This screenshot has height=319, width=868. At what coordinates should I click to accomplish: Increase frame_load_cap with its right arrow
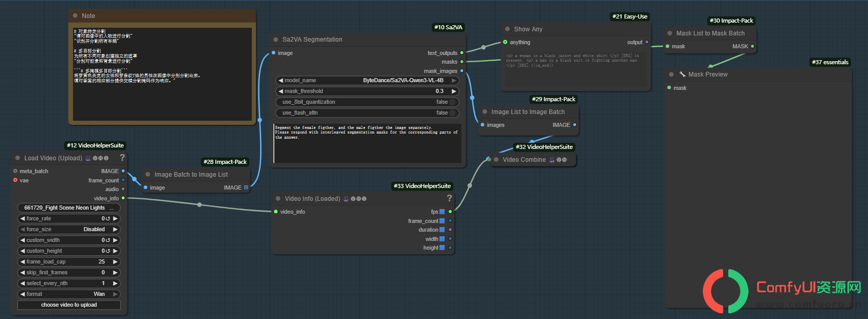116,262
